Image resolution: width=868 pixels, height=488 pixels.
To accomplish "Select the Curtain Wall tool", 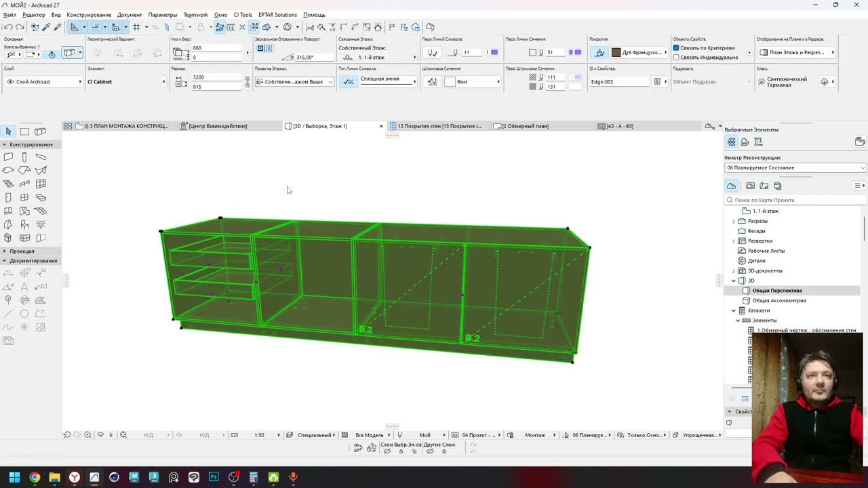I will (41, 184).
